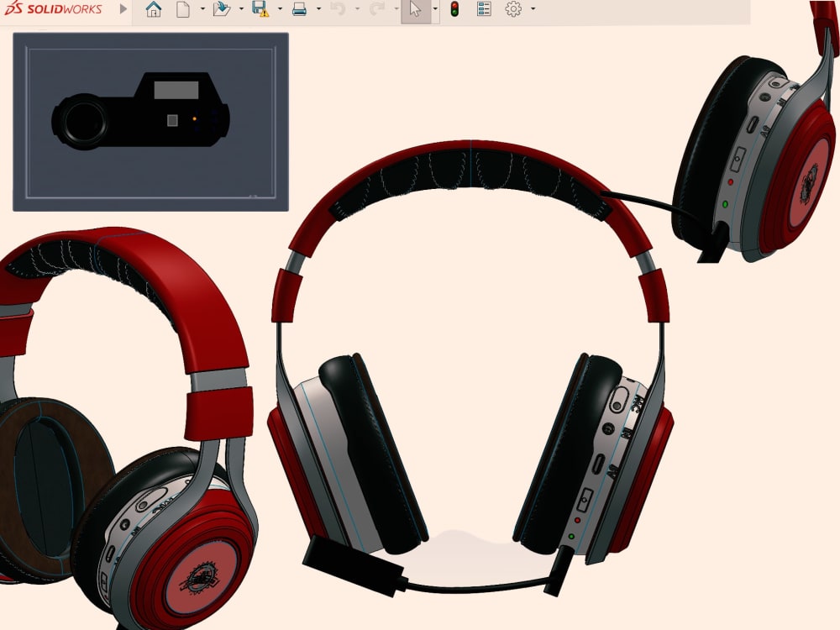
Task: Expand the SolidWorks menu flyout arrow
Action: 123,8
